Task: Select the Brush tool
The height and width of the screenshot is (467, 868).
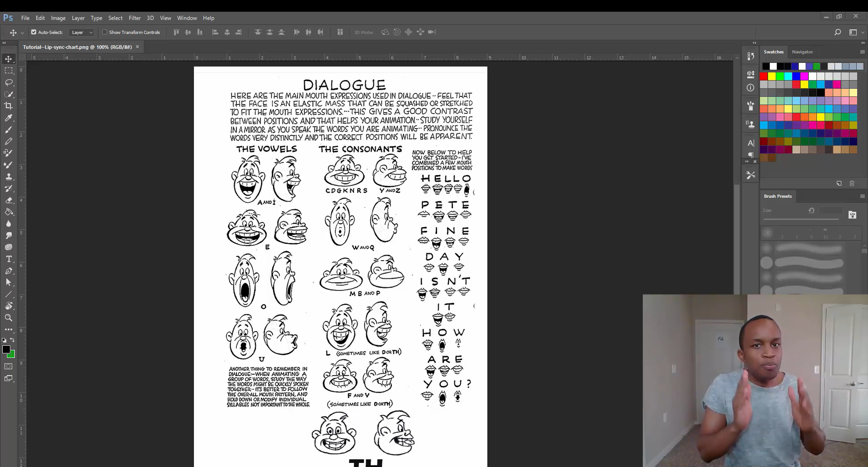Action: (x=9, y=129)
